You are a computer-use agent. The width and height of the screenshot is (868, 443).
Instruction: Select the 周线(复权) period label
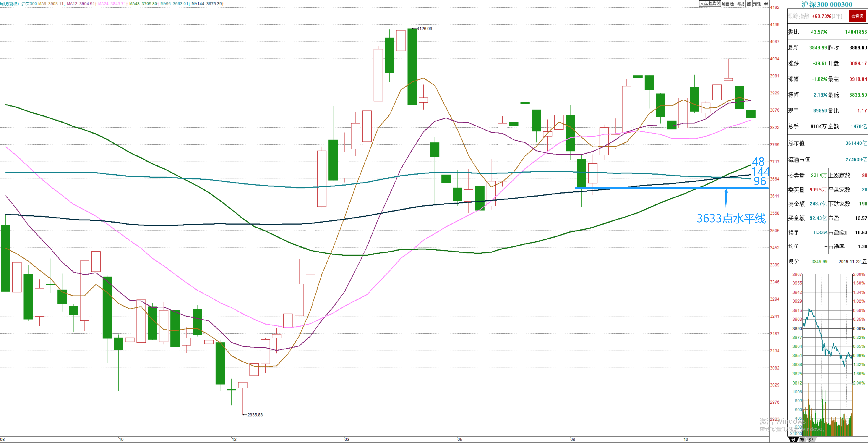(x=9, y=4)
